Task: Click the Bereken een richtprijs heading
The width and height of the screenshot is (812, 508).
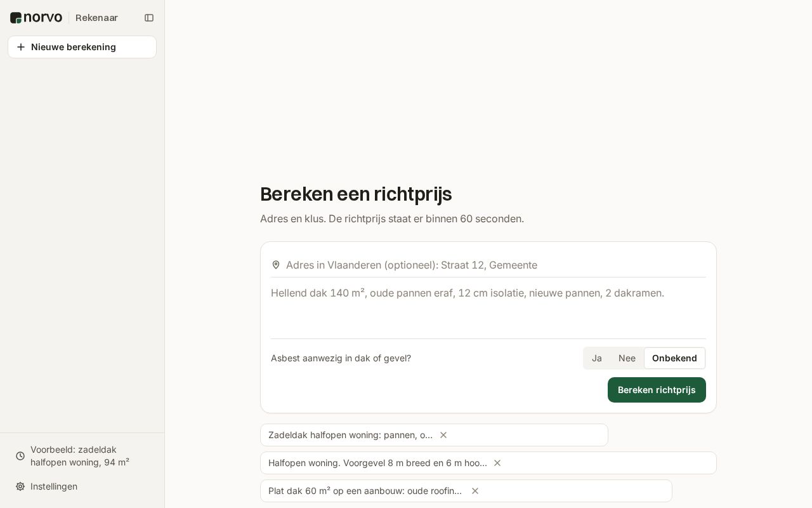Action: (356, 194)
